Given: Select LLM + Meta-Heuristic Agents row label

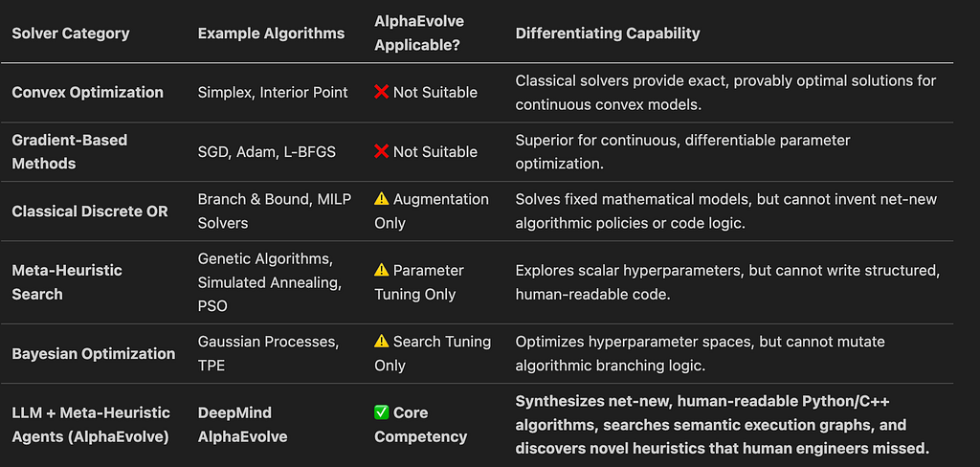Looking at the screenshot, I should (91, 425).
